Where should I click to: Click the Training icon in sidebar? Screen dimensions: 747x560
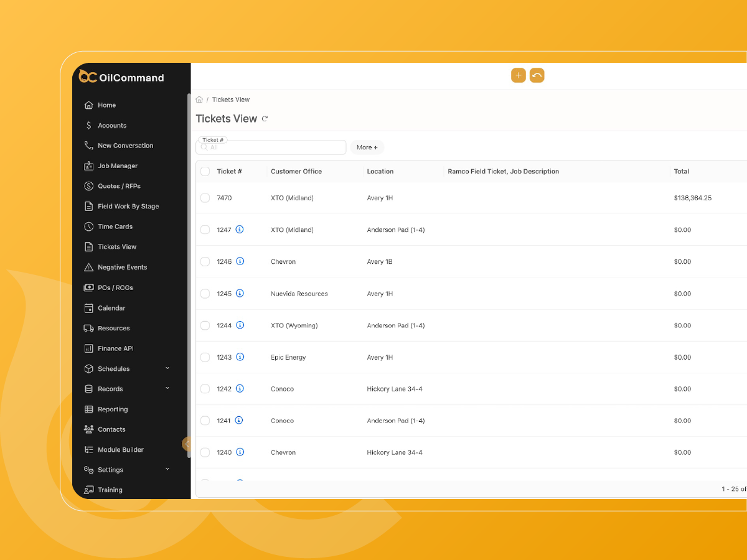[88, 490]
